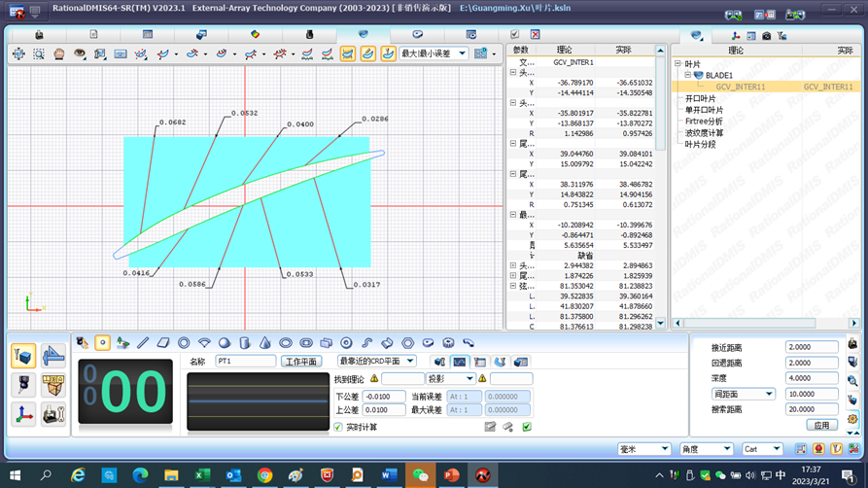Screen dimensions: 868x488
Task: Click the coordinate system axes icon
Action: (x=24, y=415)
